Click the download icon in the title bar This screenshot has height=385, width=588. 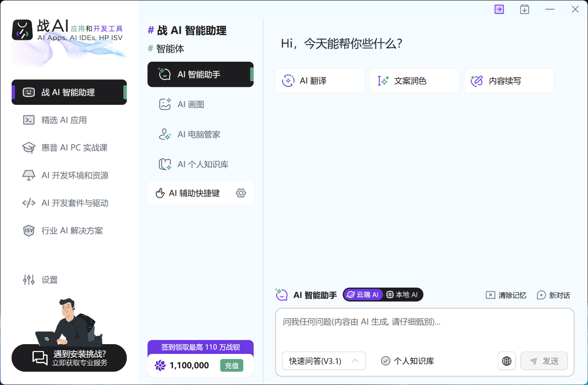[524, 9]
